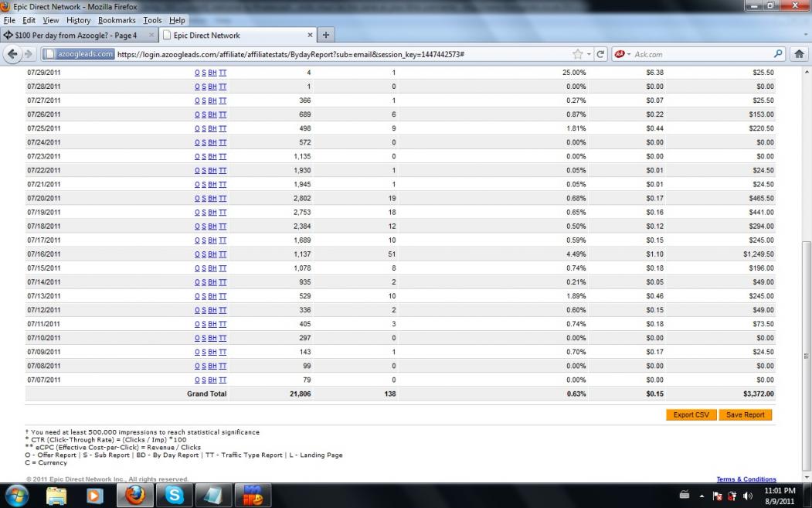The image size is (812, 508).
Task: Click the Export CSV button
Action: click(x=691, y=415)
